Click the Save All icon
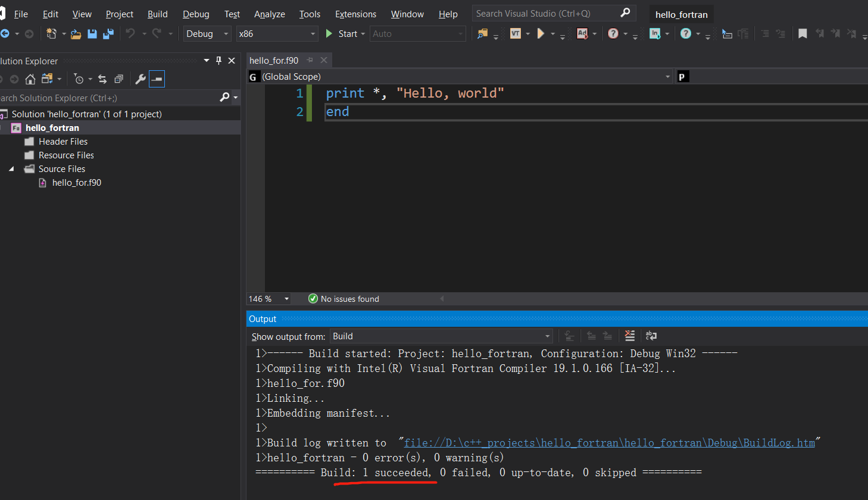 108,34
